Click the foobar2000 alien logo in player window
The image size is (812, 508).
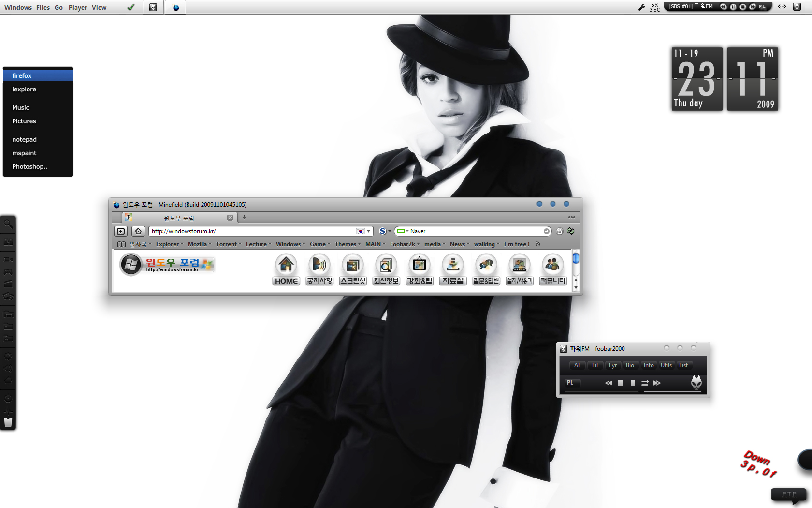696,383
